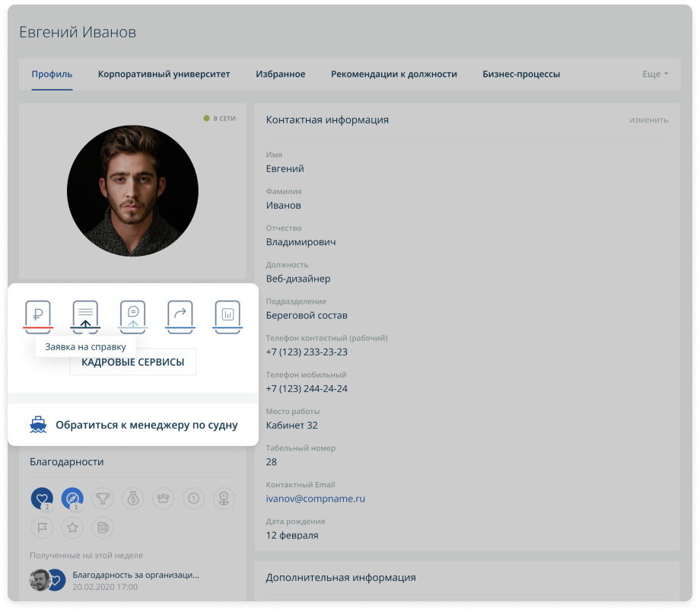Open the forward arrow document icon
This screenshot has height=612, width=700.
coord(180,317)
